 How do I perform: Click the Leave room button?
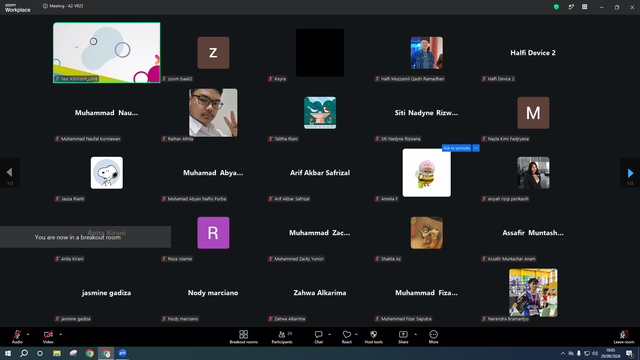pyautogui.click(x=624, y=337)
